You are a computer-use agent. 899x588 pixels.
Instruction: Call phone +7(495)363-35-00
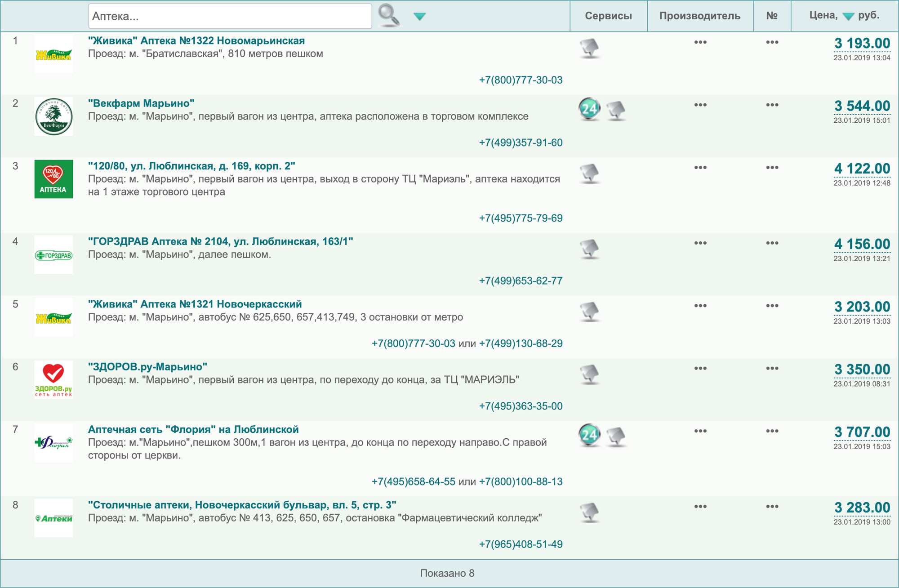pyautogui.click(x=521, y=406)
